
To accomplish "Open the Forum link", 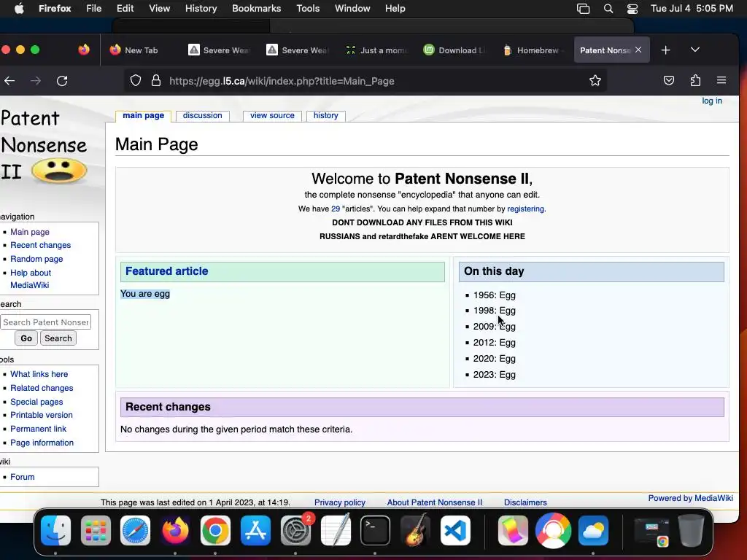I will pyautogui.click(x=23, y=477).
